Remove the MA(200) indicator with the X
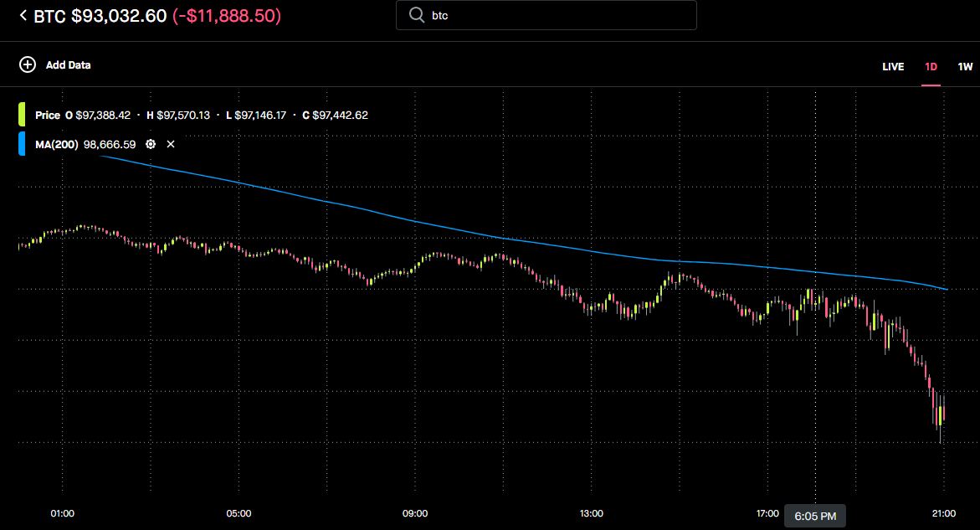The height and width of the screenshot is (530, 980). 171,144
